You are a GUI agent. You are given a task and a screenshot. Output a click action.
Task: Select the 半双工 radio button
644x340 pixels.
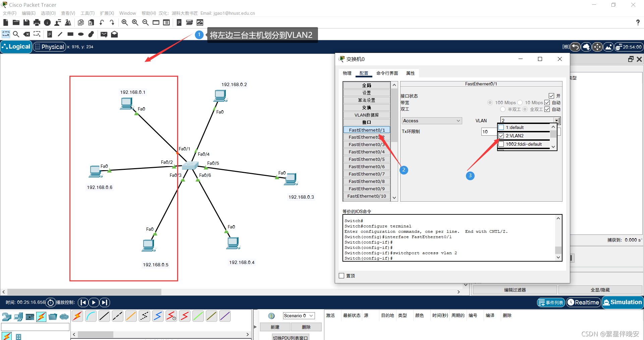(x=502, y=109)
